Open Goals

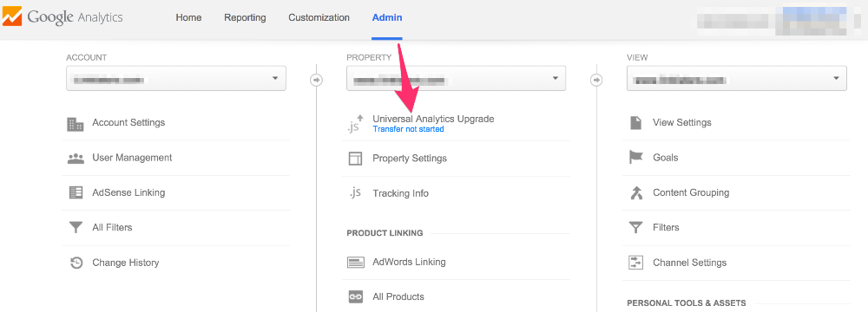666,158
